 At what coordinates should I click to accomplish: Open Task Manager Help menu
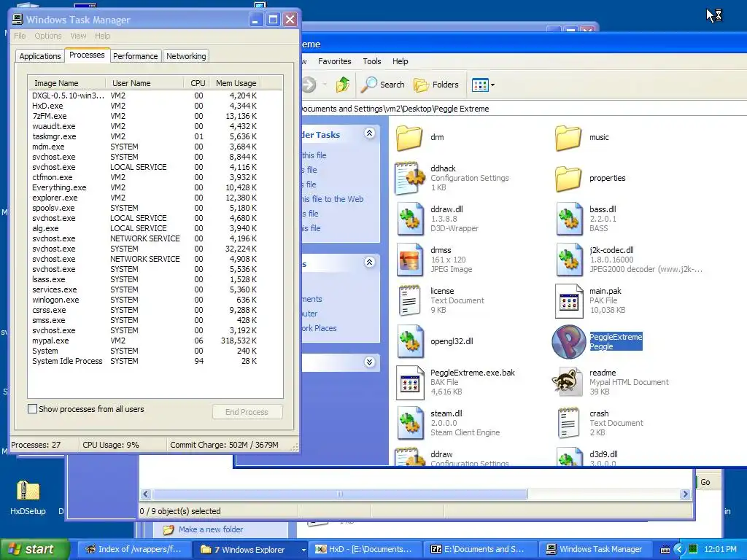[102, 36]
